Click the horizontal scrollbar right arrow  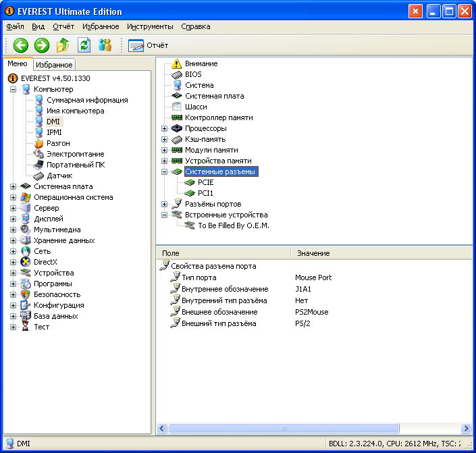tap(466, 429)
